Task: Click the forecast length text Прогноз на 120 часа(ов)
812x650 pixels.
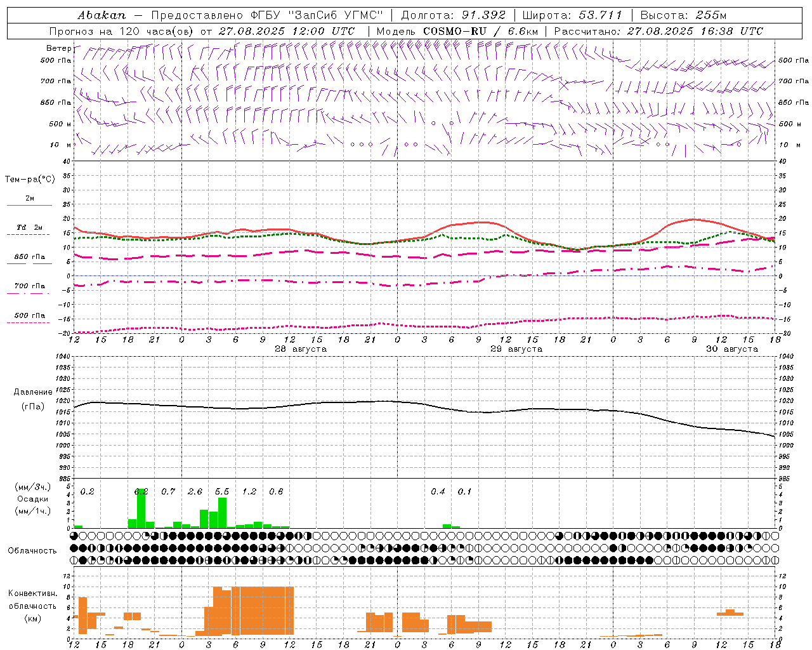Action: tap(122, 31)
